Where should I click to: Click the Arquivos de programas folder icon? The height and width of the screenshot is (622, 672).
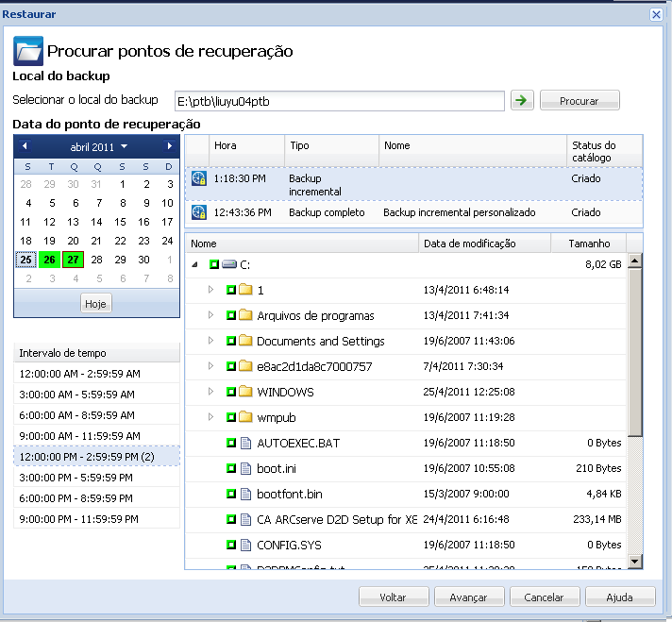point(245,315)
